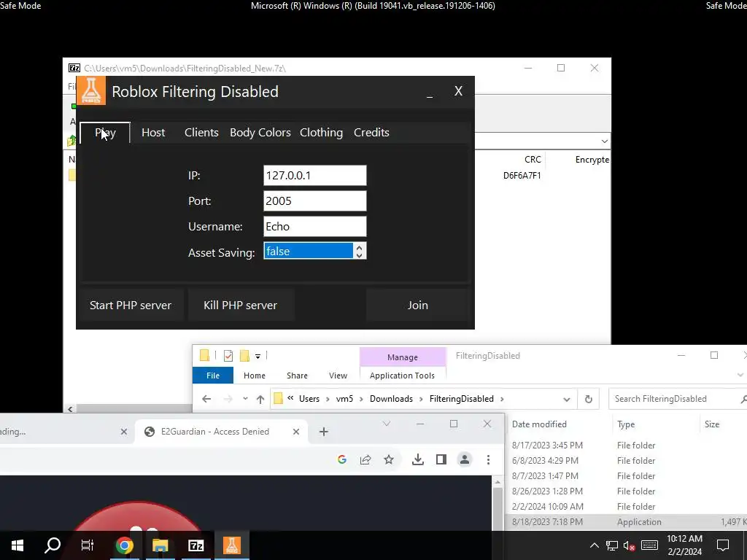Open the Home ribbon tab in Explorer

click(255, 376)
